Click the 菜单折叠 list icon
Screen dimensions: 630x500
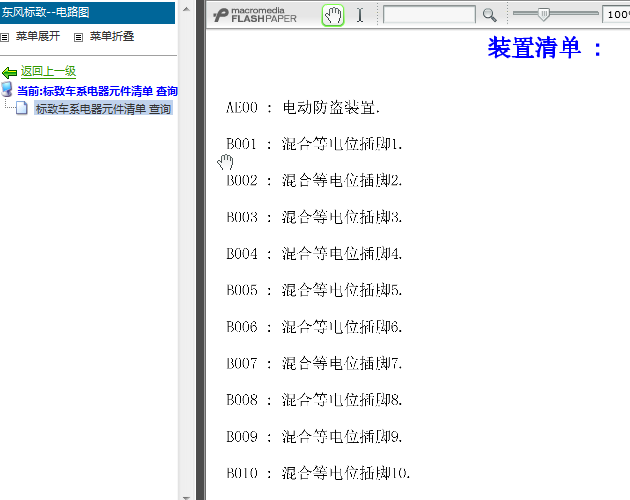78,37
